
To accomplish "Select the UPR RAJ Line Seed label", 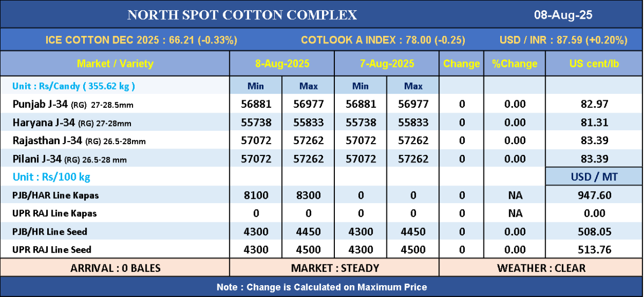I will [52, 249].
